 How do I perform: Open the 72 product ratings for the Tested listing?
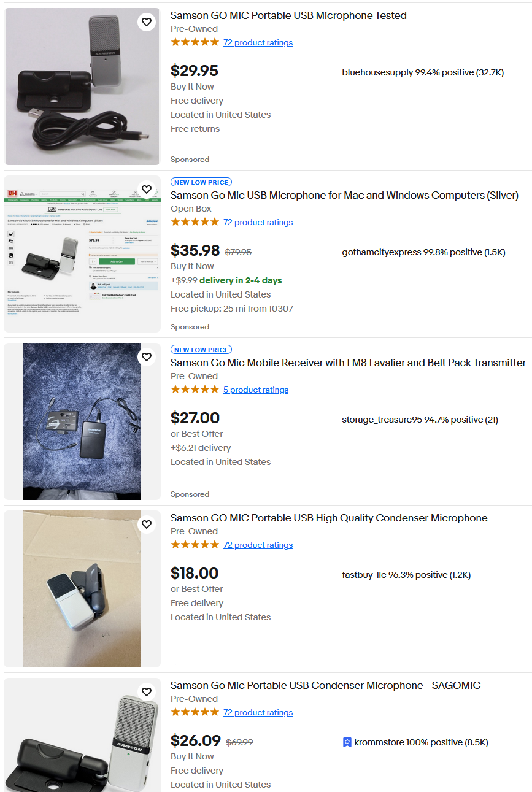pos(258,42)
